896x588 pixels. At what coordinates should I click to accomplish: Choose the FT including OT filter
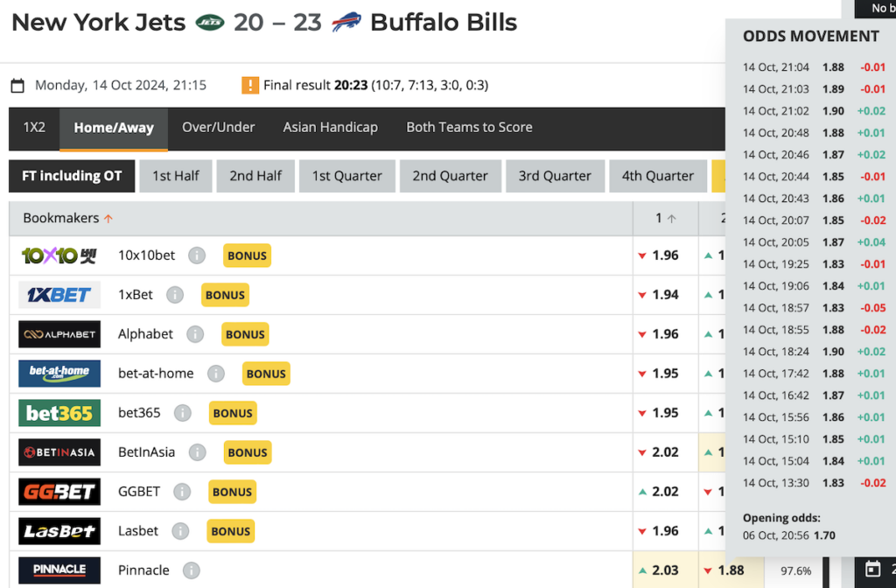pyautogui.click(x=72, y=176)
